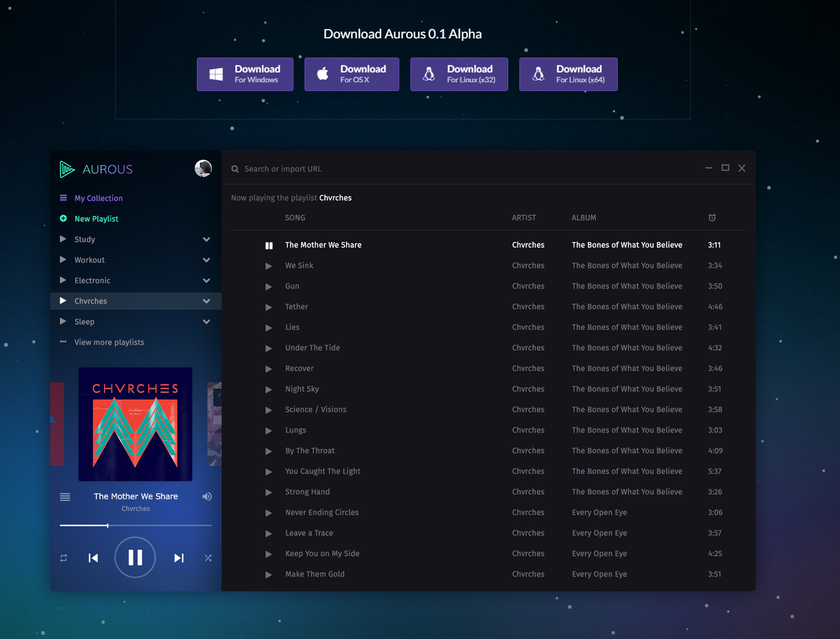Play the Workout playlist triangle icon
840x639 pixels.
tap(63, 259)
